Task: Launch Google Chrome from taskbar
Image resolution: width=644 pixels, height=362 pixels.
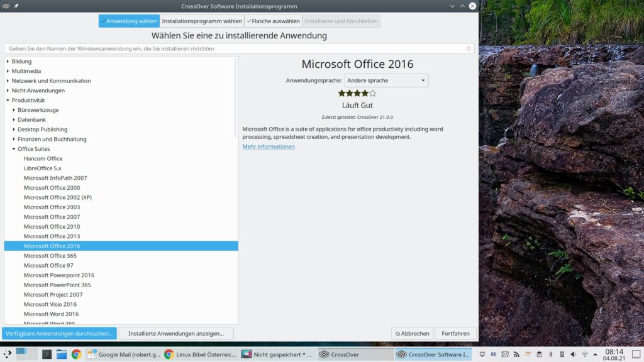Action: (76, 354)
